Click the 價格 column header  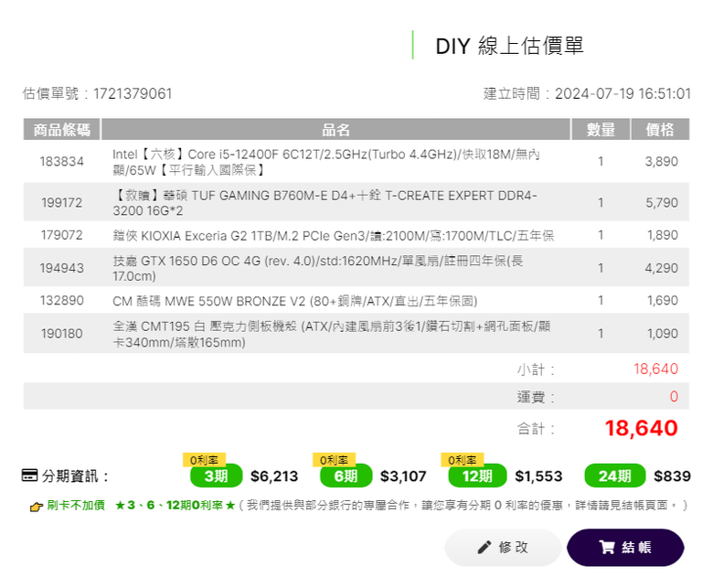[660, 129]
